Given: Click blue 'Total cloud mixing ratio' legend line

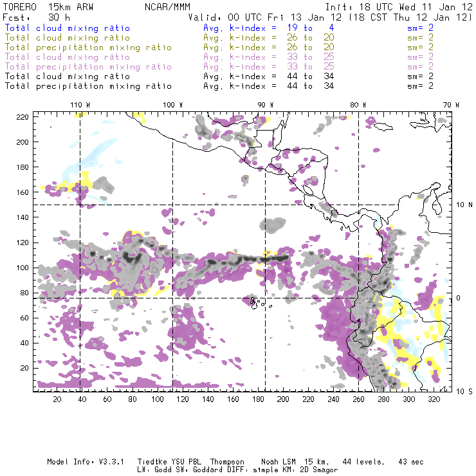Looking at the screenshot, I should point(68,28).
